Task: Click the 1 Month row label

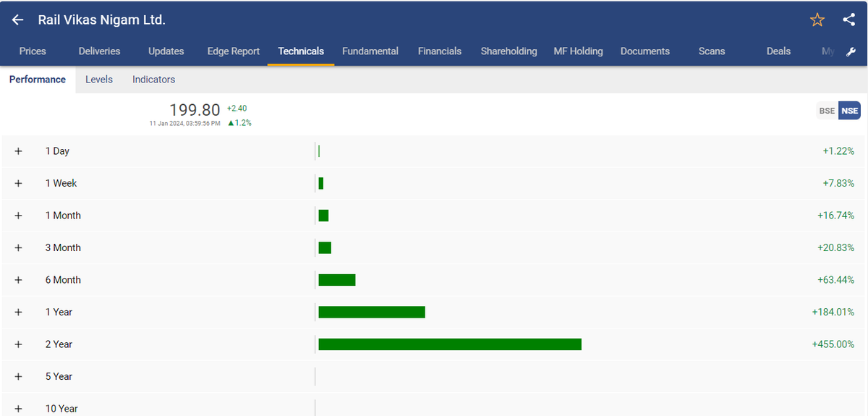Action: point(63,216)
